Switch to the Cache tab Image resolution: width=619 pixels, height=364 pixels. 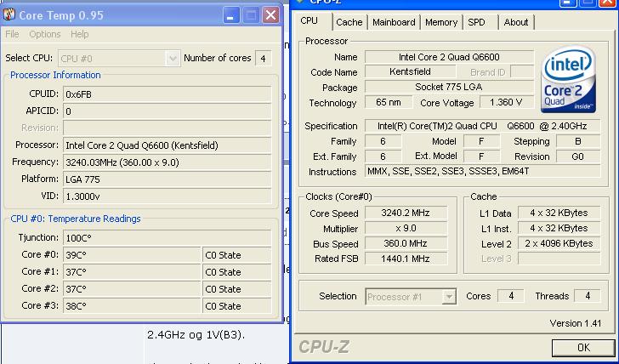click(x=349, y=22)
